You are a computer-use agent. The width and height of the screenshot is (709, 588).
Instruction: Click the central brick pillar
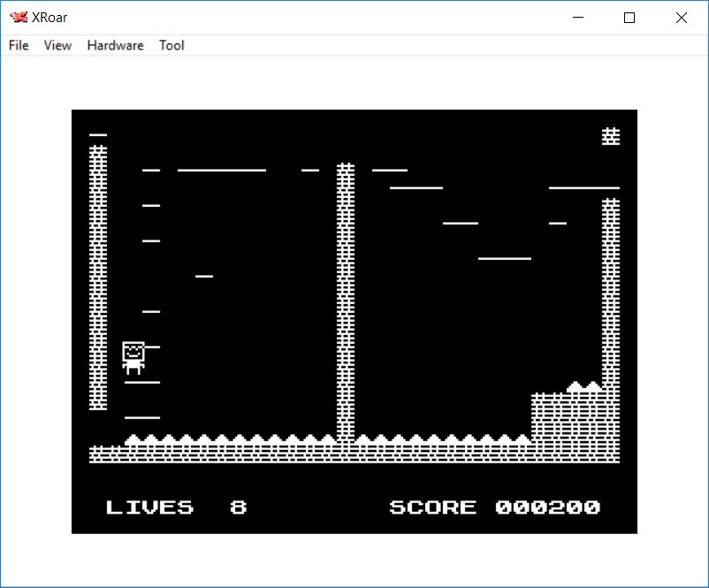[x=346, y=301]
